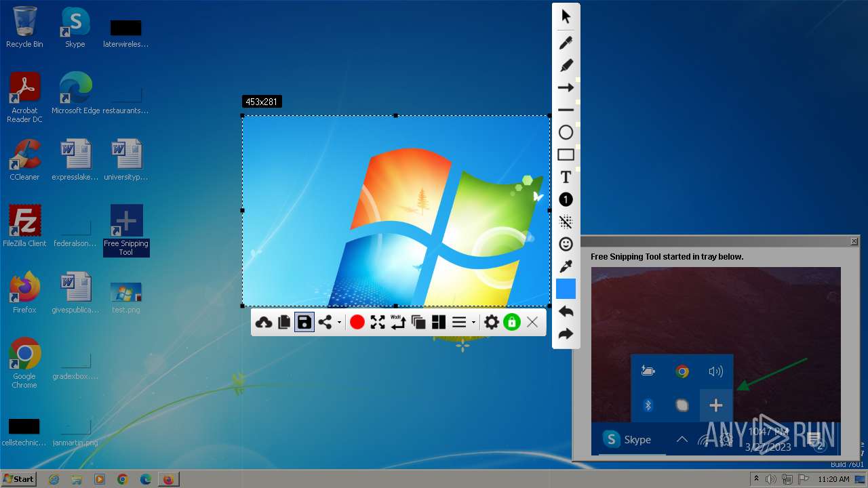
Task: Open File Explorer from the taskbar
Action: (x=77, y=479)
